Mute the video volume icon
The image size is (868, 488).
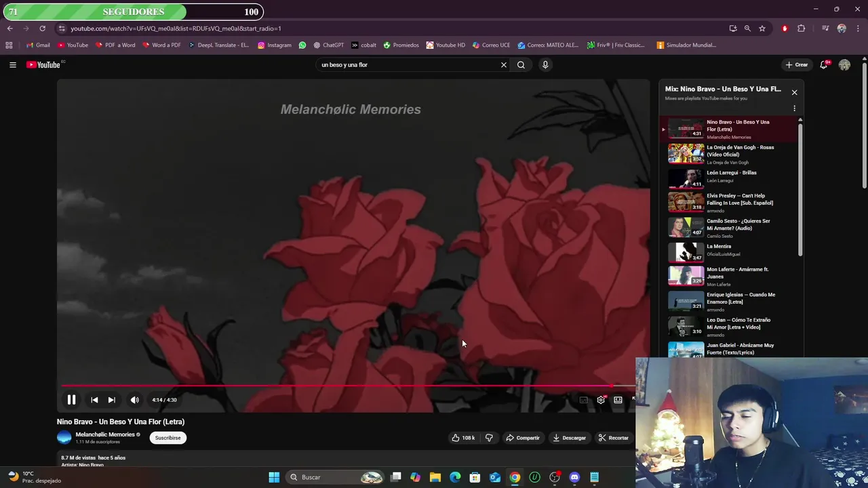(x=135, y=400)
